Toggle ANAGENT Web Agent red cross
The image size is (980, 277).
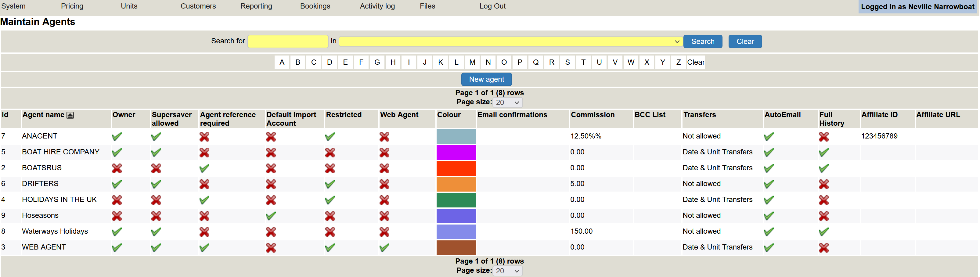pos(384,137)
